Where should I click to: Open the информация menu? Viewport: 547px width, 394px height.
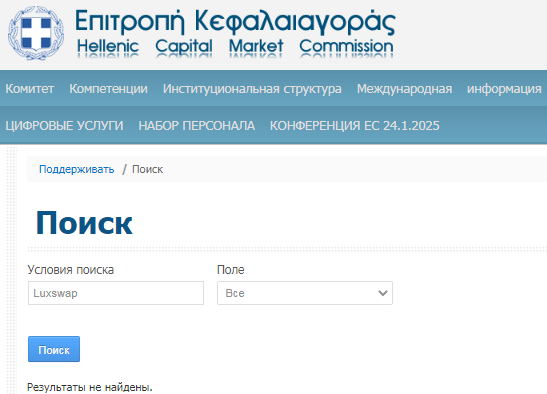(504, 89)
